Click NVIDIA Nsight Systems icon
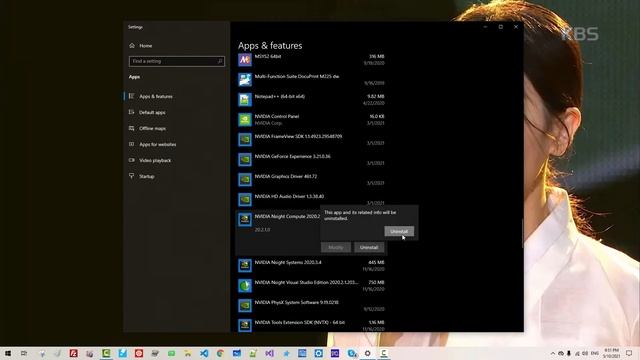Viewport: 640px width, 360px height. [x=245, y=265]
